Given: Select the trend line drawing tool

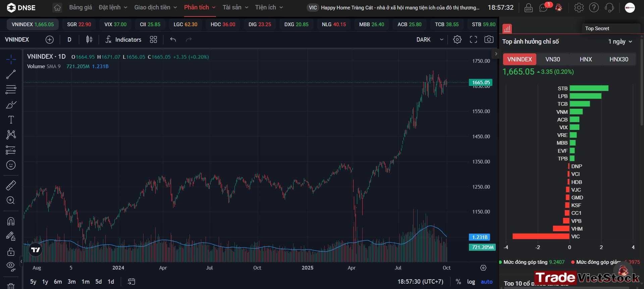Looking at the screenshot, I should point(11,75).
